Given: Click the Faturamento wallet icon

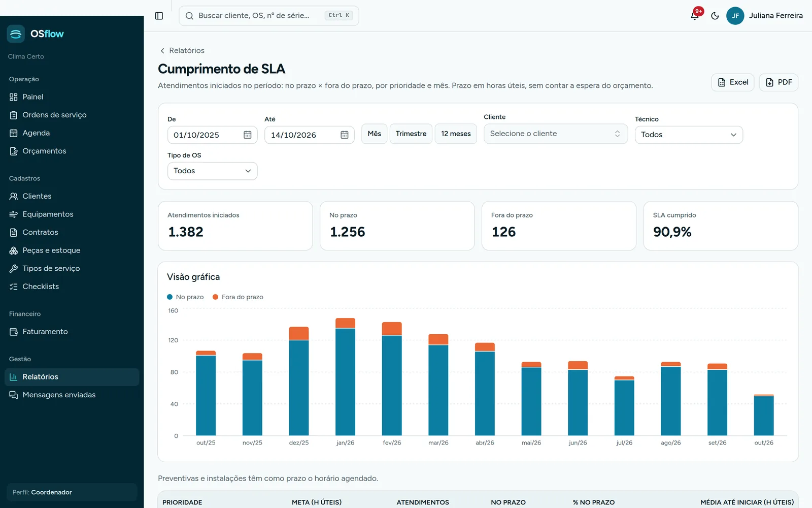Looking at the screenshot, I should pyautogui.click(x=14, y=332).
